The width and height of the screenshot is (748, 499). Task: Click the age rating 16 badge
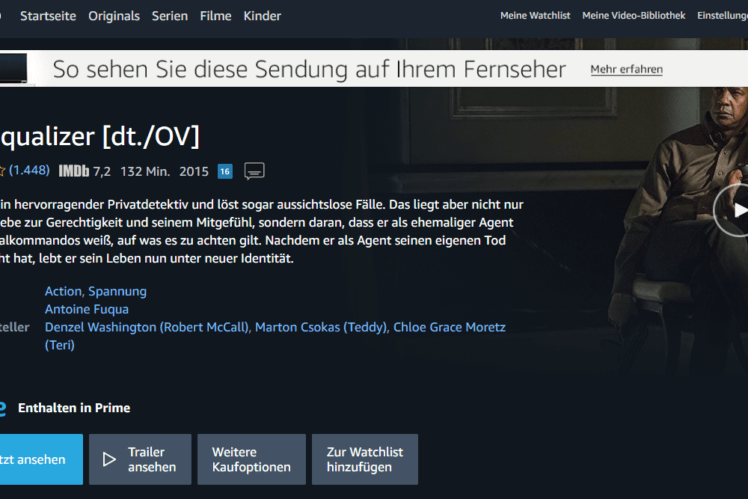point(225,171)
